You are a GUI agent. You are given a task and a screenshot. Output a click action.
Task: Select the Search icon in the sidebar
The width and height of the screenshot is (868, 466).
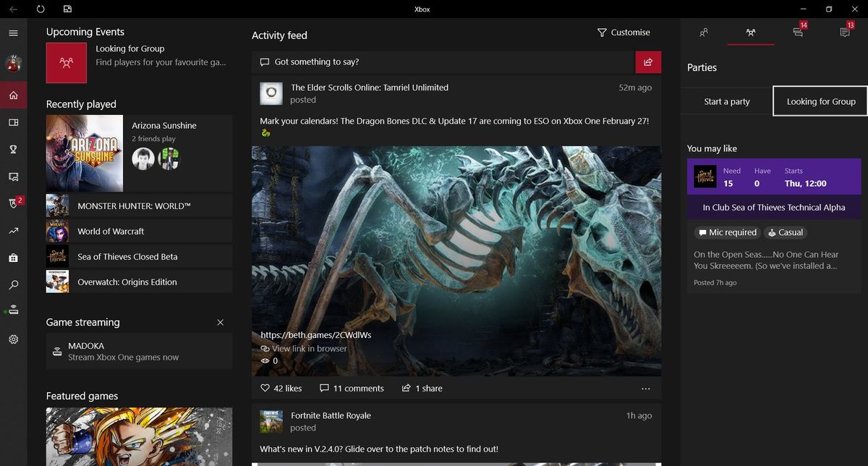pos(13,285)
